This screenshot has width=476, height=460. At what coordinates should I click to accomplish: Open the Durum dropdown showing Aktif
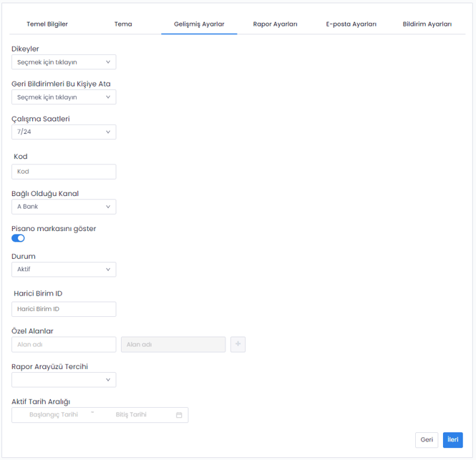[x=64, y=270]
